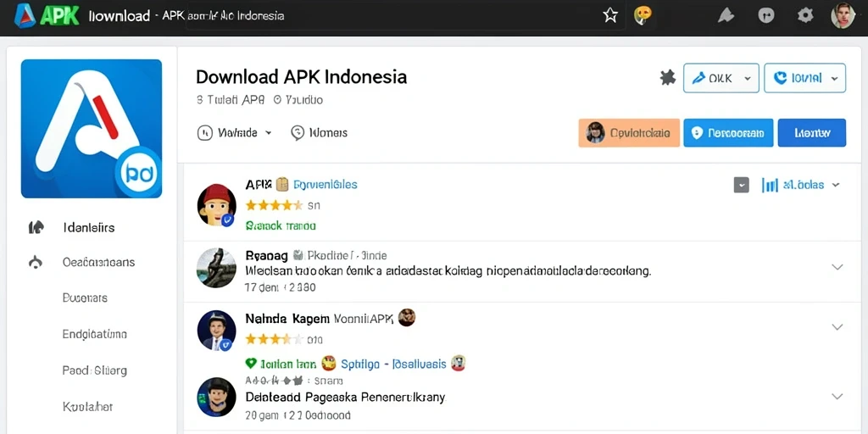Click the icon beside Oeaćaisnears in the sidebar
Viewport: 868px width, 434px height.
(36, 263)
